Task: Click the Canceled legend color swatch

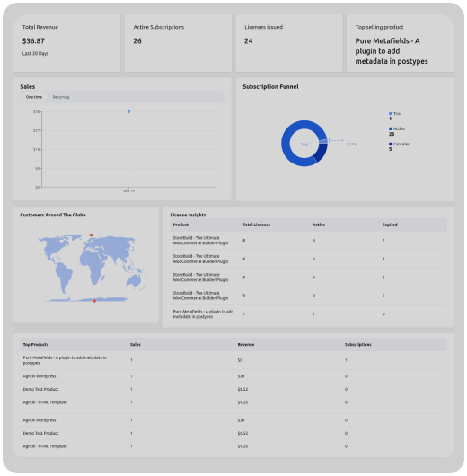Action: coord(391,144)
